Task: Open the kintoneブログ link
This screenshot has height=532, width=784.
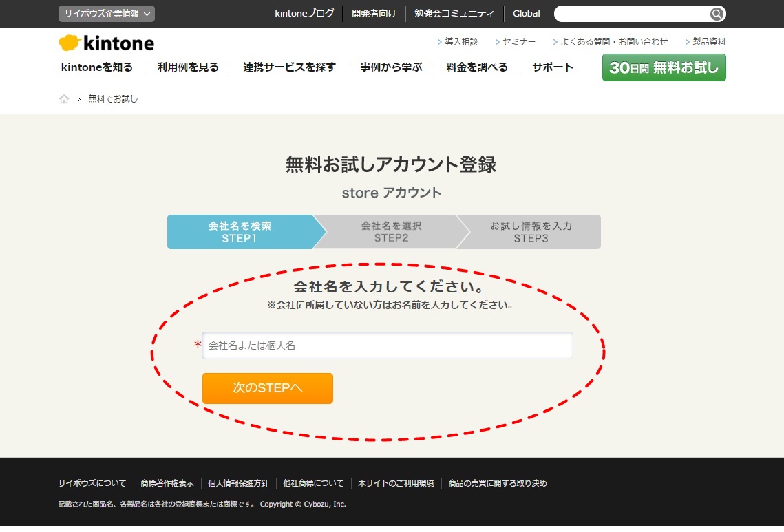Action: pos(304,14)
